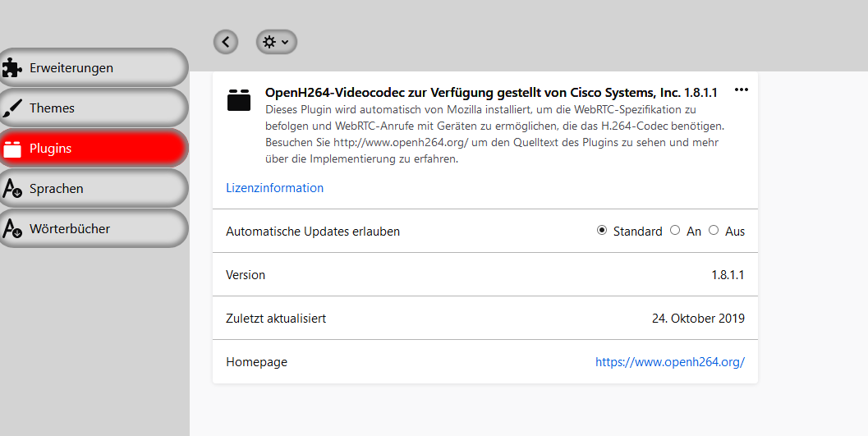Click the date 24. Oktober 2019

(x=698, y=318)
